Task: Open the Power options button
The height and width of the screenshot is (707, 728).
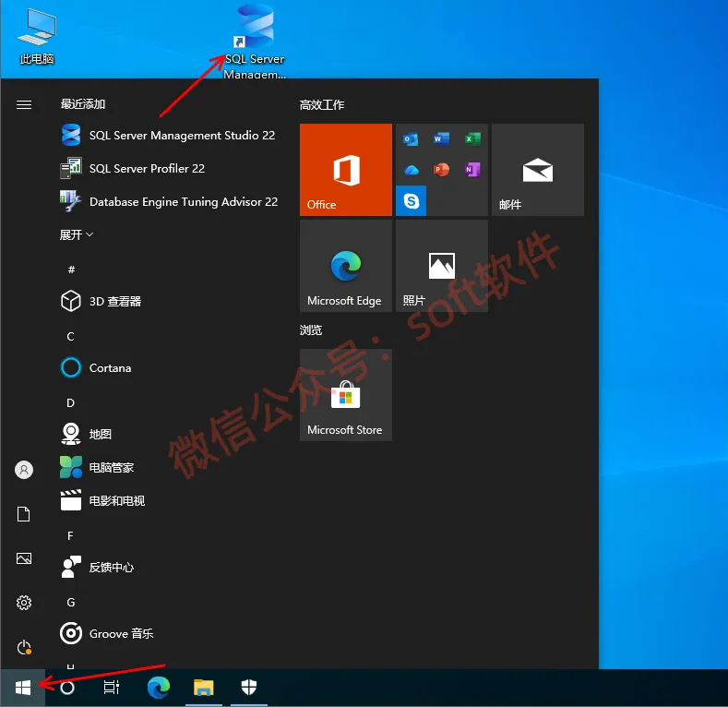Action: (x=24, y=647)
